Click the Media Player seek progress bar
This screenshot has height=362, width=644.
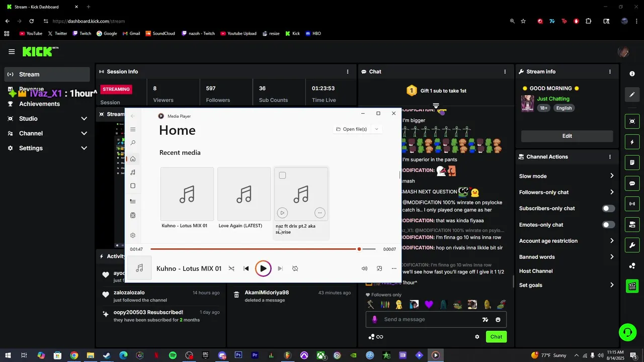(263, 249)
